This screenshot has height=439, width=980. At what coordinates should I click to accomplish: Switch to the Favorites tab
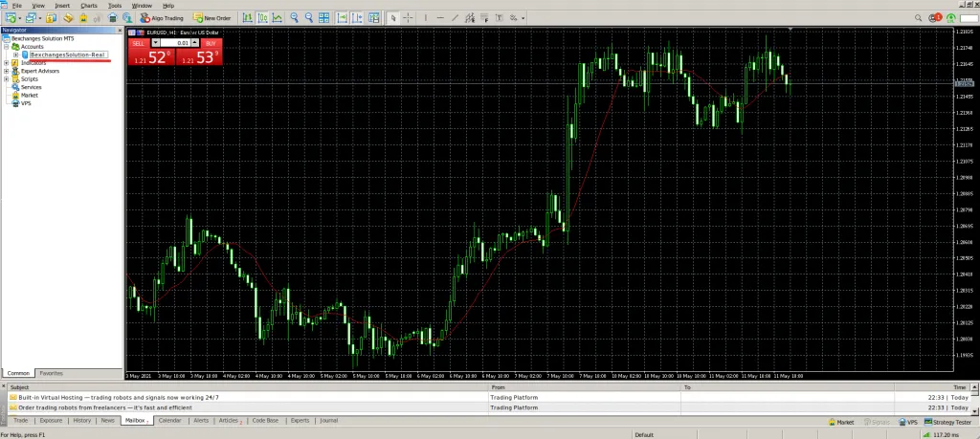[52, 373]
